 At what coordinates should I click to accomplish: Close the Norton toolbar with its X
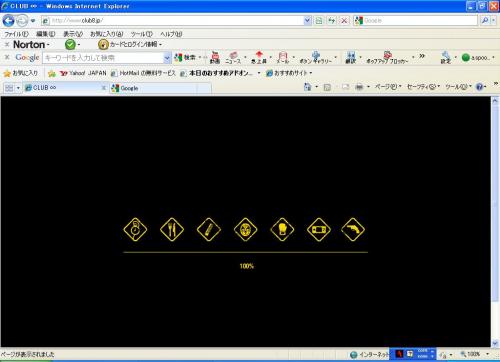pyautogui.click(x=7, y=44)
